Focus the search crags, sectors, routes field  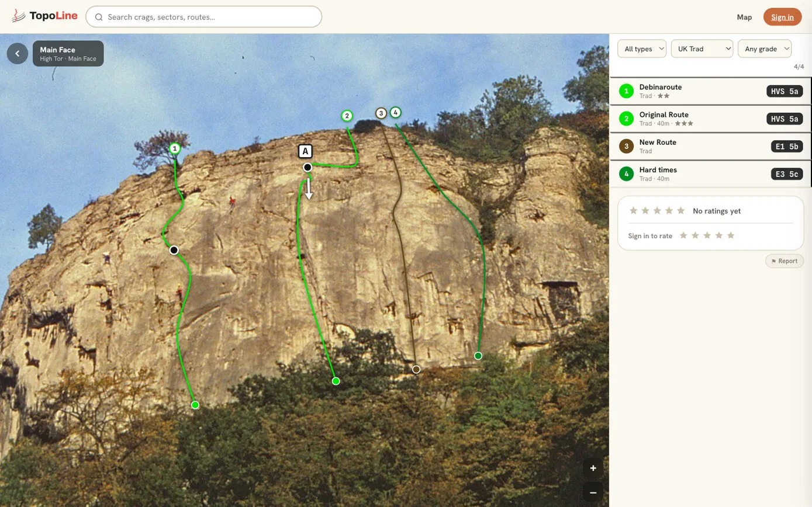pyautogui.click(x=203, y=17)
